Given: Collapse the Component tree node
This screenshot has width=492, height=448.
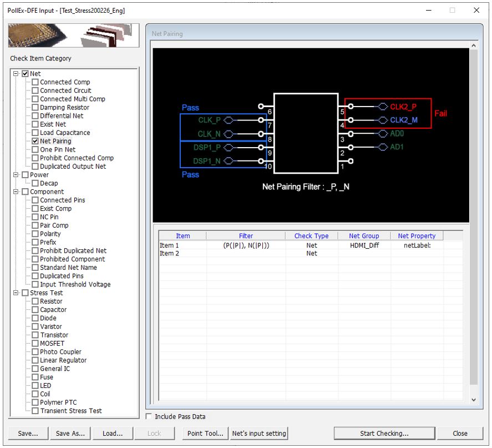Looking at the screenshot, I should [16, 192].
